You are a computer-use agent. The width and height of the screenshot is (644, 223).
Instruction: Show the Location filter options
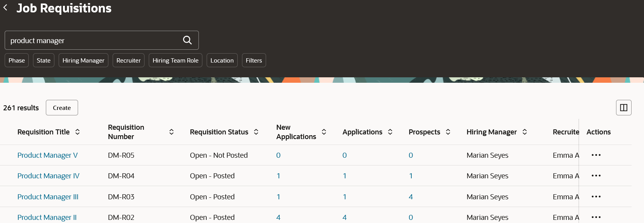click(x=222, y=60)
